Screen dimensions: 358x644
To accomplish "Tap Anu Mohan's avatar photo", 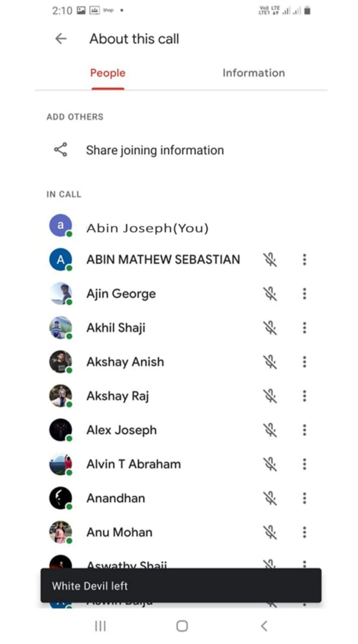I will [x=60, y=532].
